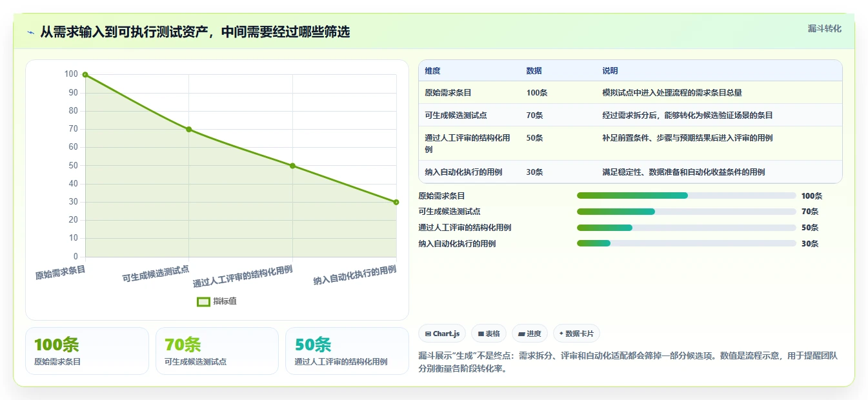
Task: Click the 进度 tag chip
Action: coord(530,334)
